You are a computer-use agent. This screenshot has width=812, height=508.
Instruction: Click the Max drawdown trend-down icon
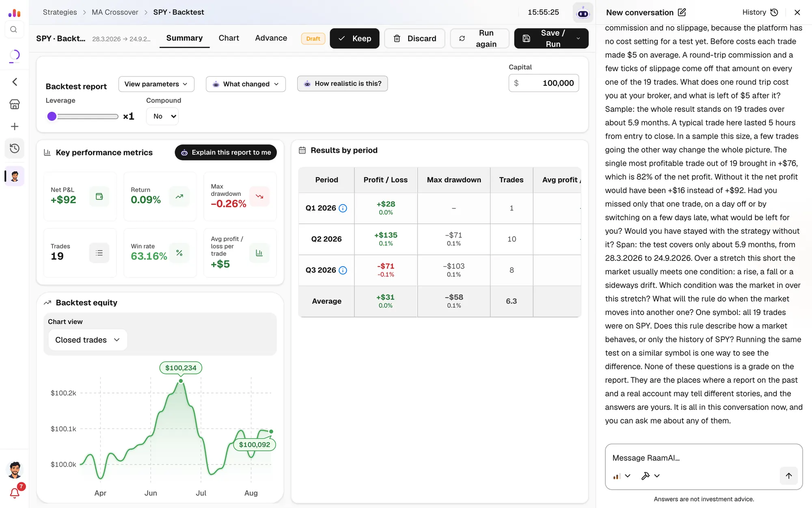(x=259, y=197)
